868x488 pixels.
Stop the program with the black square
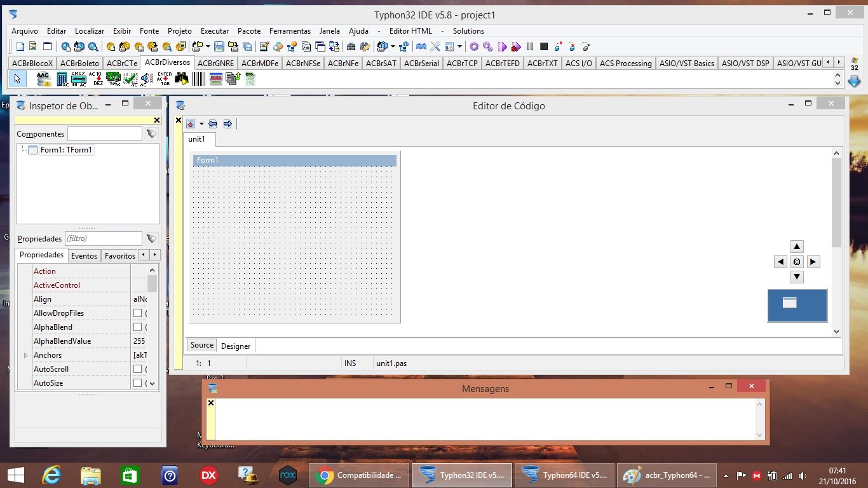pos(544,46)
